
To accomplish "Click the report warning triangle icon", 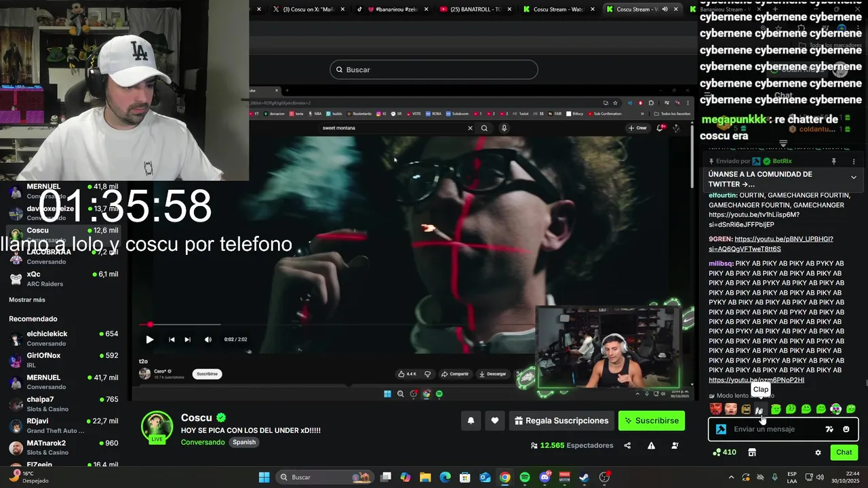I will pos(651,445).
